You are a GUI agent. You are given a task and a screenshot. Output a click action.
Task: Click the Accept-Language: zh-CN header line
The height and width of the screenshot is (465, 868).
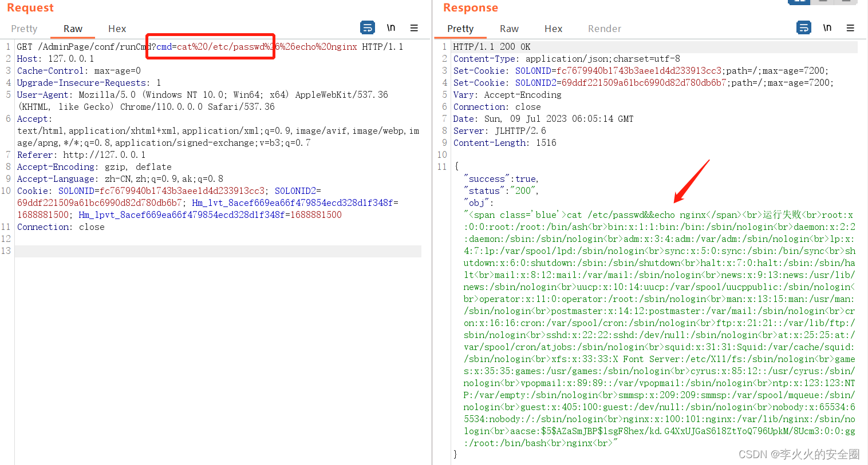point(120,179)
